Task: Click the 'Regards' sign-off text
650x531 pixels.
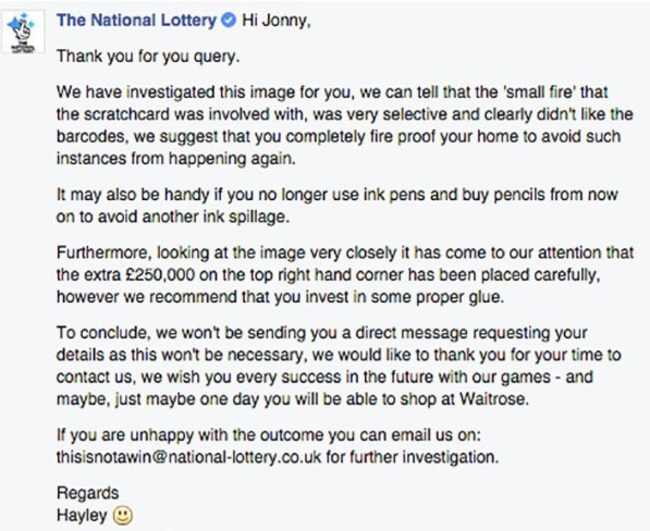Action: click(x=88, y=493)
